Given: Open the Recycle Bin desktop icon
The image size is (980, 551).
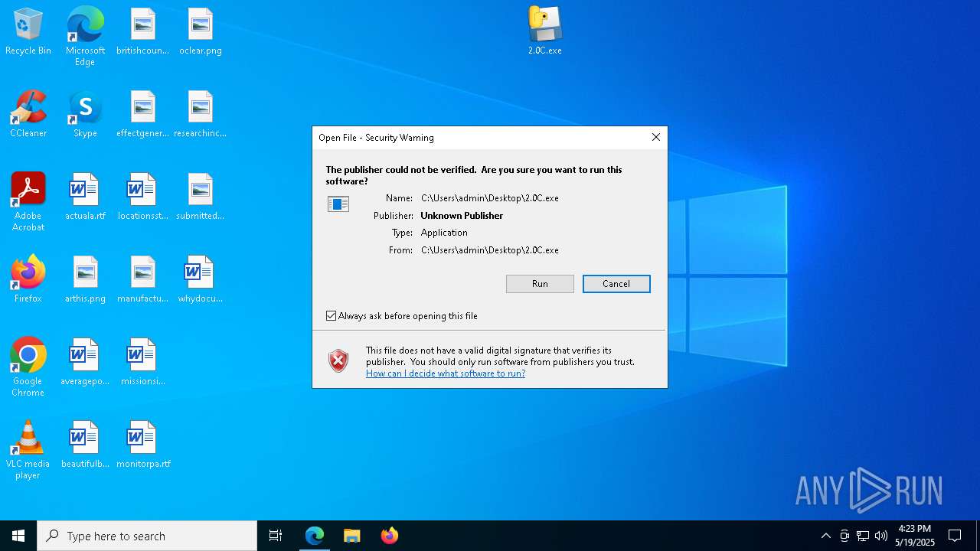Looking at the screenshot, I should tap(28, 32).
